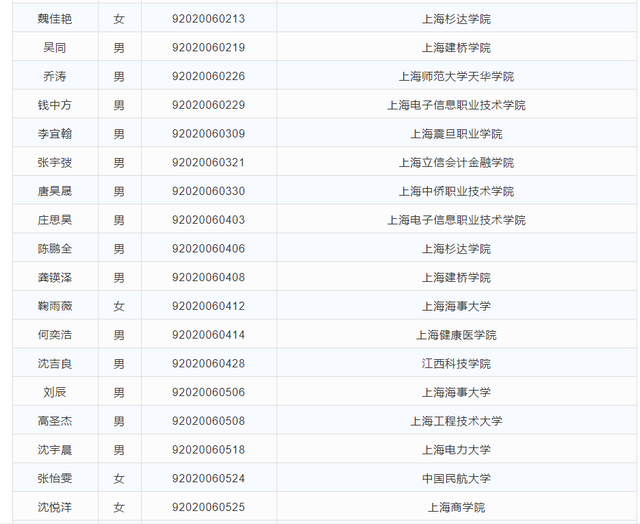
Task: Select ID number 92020060229
Action: coord(208,105)
